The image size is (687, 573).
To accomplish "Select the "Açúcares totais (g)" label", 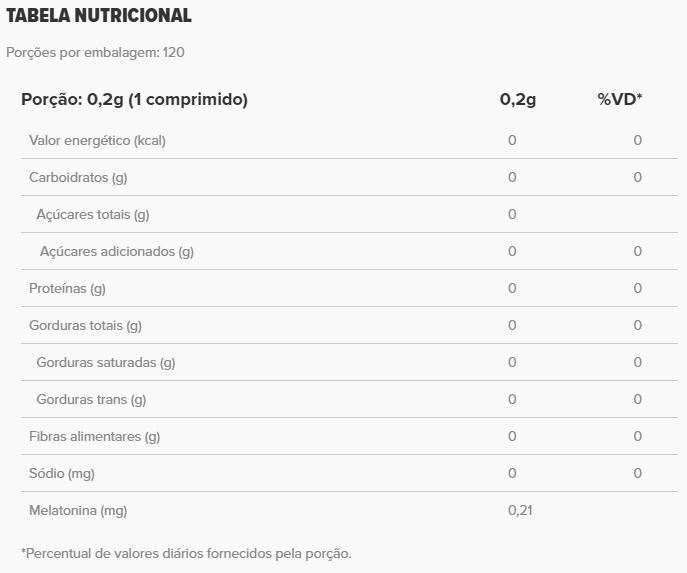I will click(x=92, y=214).
